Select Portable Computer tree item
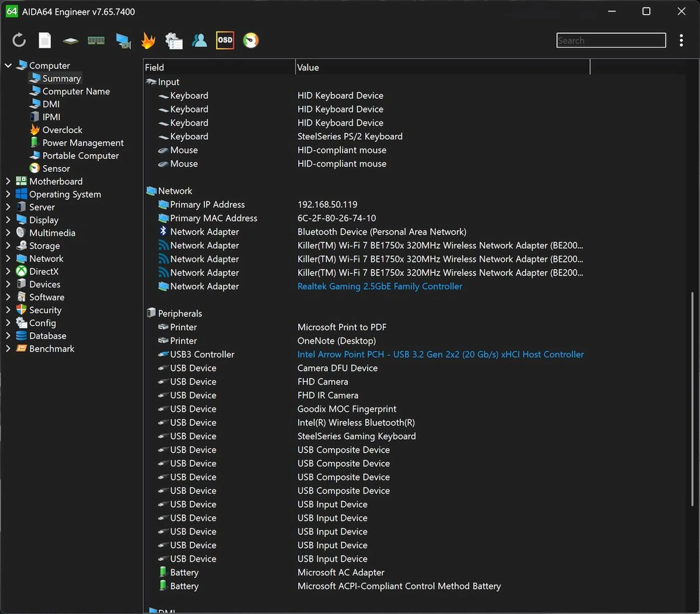 pos(81,156)
